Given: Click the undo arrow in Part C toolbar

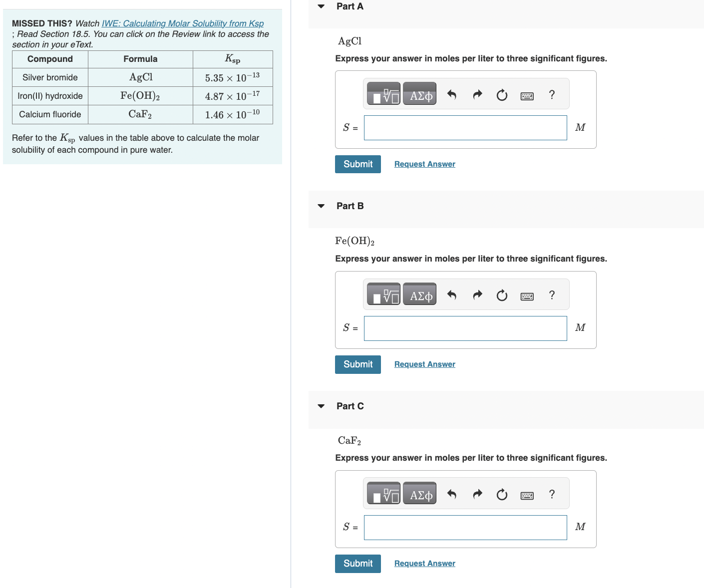Looking at the screenshot, I should point(452,494).
